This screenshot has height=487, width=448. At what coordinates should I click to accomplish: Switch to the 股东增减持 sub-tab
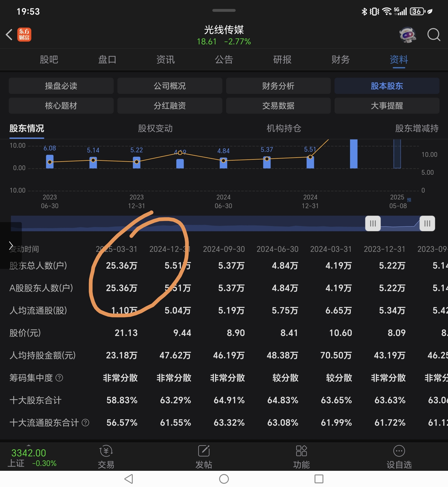(x=417, y=128)
